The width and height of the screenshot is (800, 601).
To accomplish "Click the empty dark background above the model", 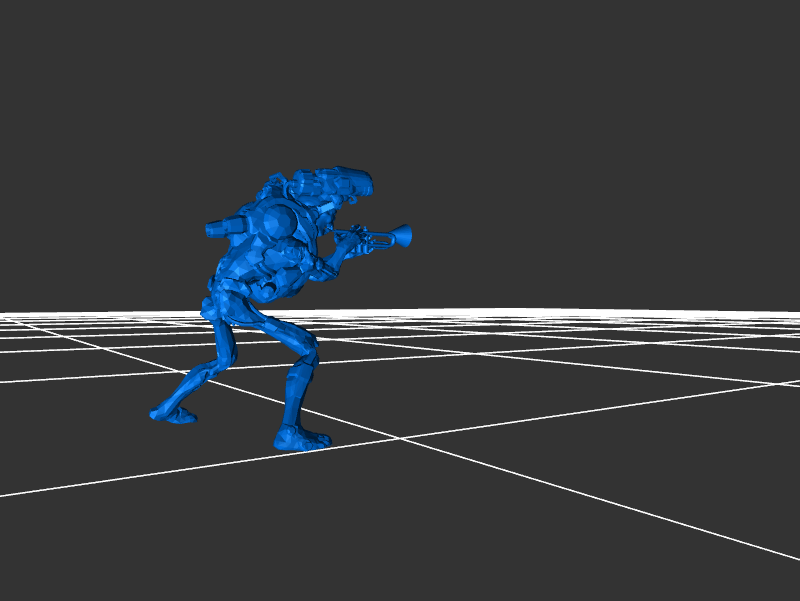I will [x=400, y=80].
